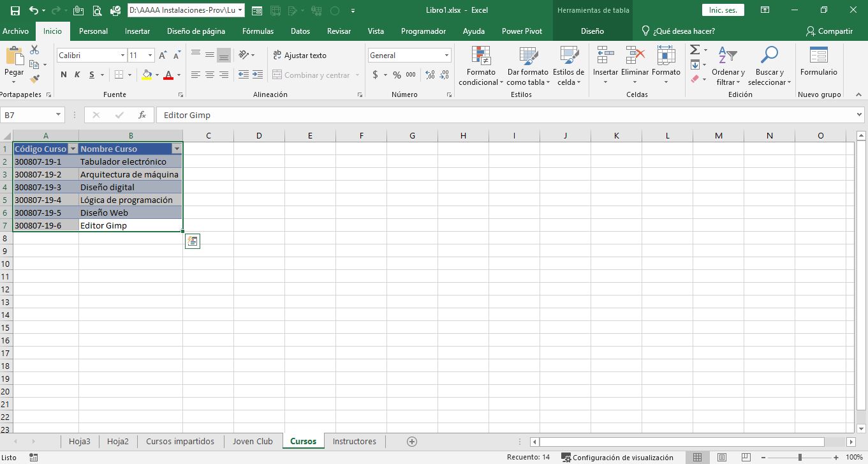Toggle italic K formatting
Viewport: 868px width, 464px height.
click(77, 75)
